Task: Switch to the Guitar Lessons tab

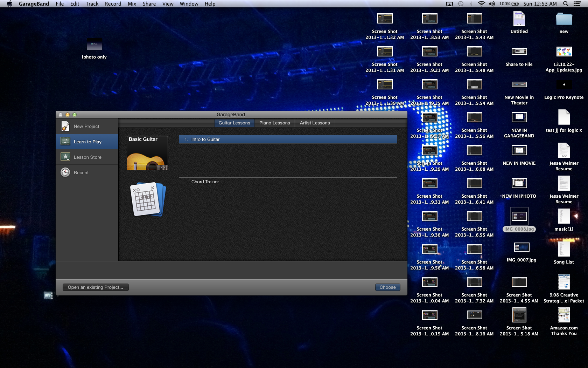Action: 234,123
